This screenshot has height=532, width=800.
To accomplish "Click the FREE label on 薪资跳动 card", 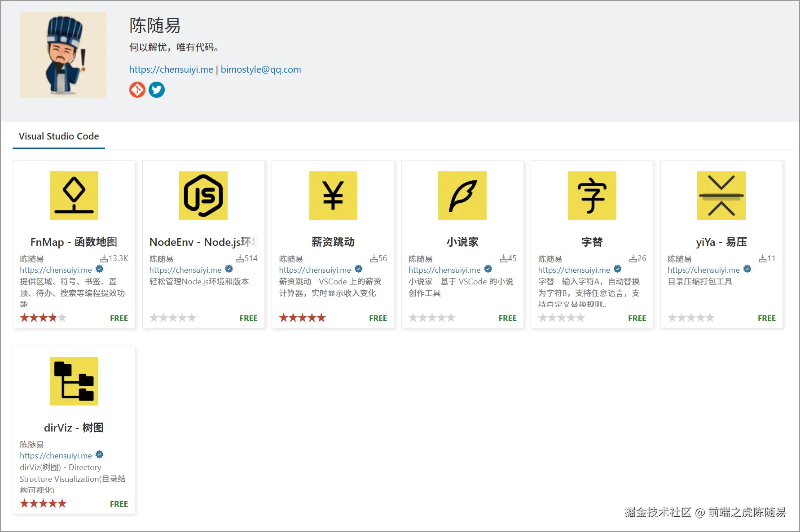I will click(x=378, y=318).
